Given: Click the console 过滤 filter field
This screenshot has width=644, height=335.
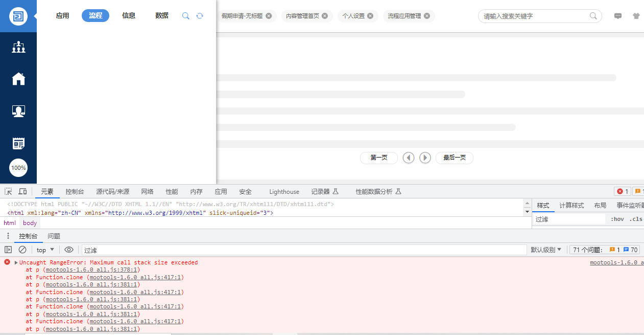Looking at the screenshot, I should click(x=304, y=250).
